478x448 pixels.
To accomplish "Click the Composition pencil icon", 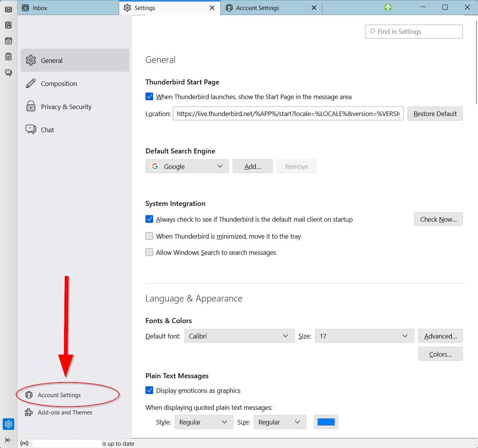I will [31, 83].
